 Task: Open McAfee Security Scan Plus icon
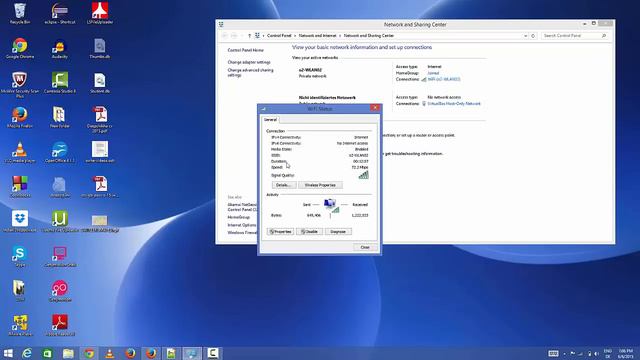(x=20, y=84)
